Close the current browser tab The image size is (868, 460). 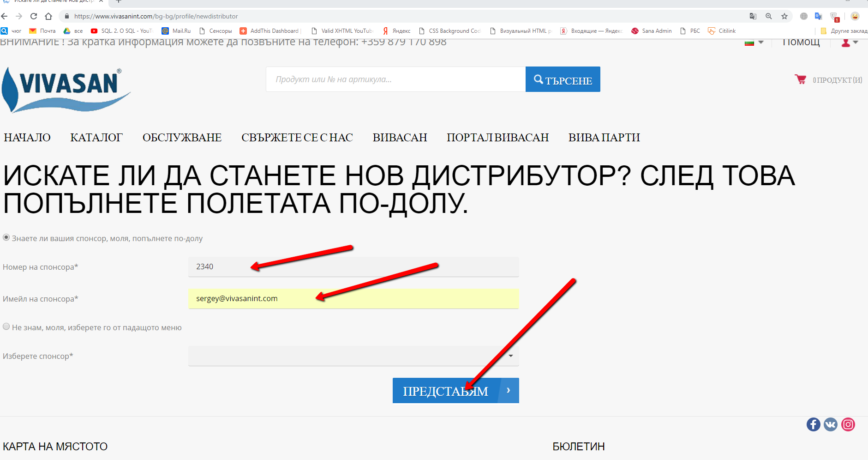point(101,1)
